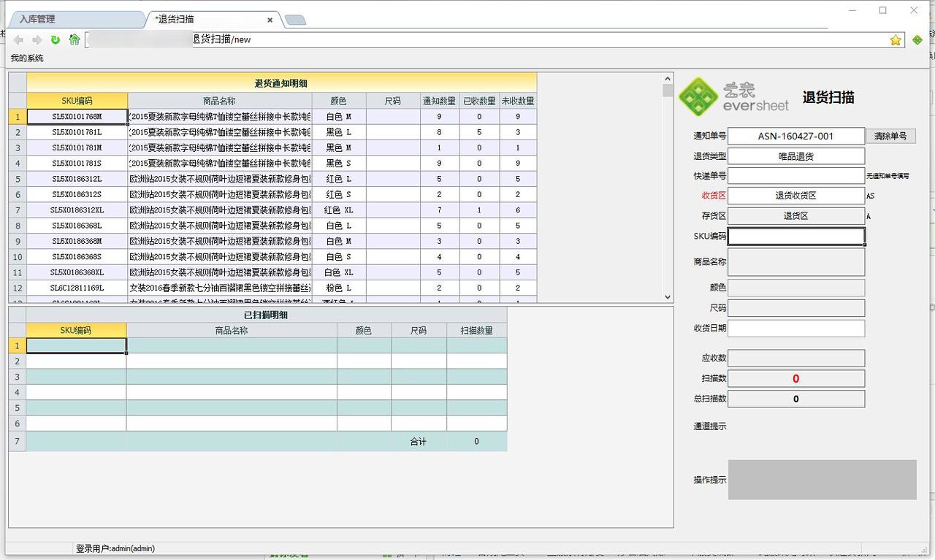Click row header 5 in 退货通知明细

(x=18, y=179)
